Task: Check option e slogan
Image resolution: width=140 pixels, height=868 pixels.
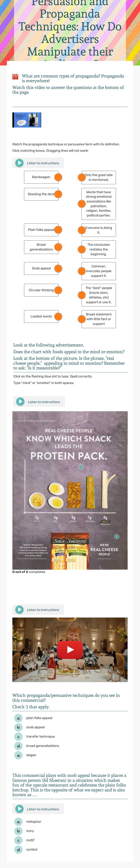Action: pos(19,755)
